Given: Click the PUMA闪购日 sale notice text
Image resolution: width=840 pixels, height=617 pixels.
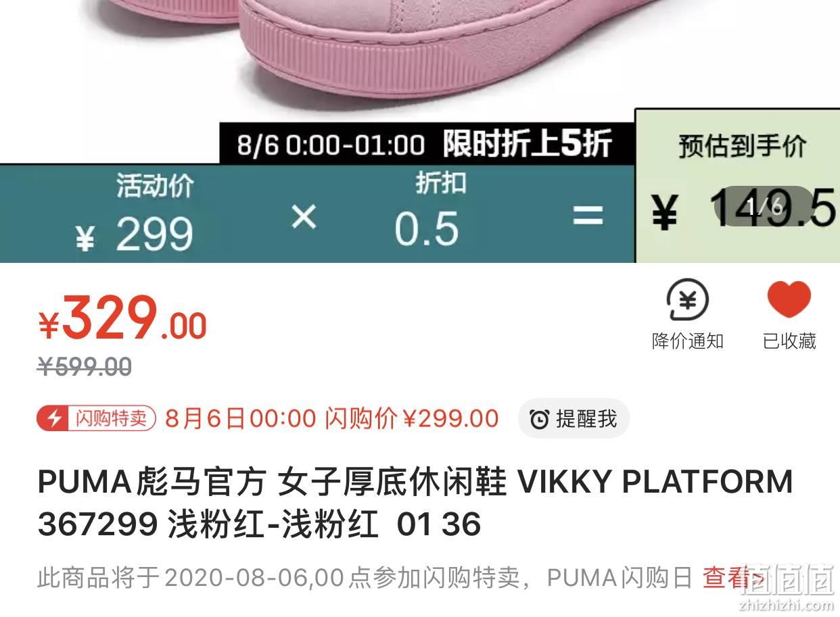Looking at the screenshot, I should [x=620, y=578].
